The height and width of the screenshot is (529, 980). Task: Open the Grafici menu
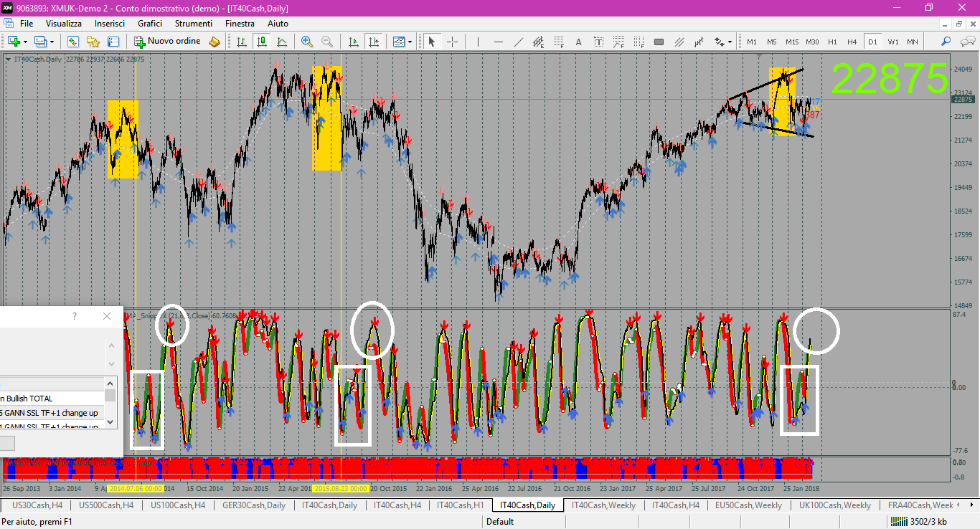150,24
